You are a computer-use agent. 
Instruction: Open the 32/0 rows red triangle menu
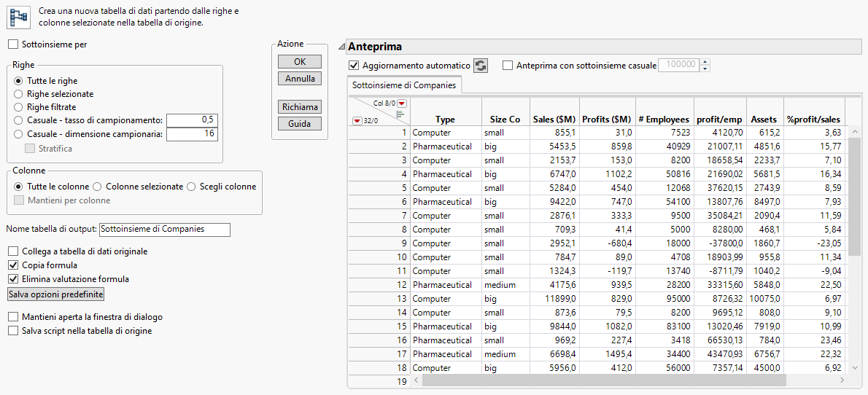coord(356,121)
